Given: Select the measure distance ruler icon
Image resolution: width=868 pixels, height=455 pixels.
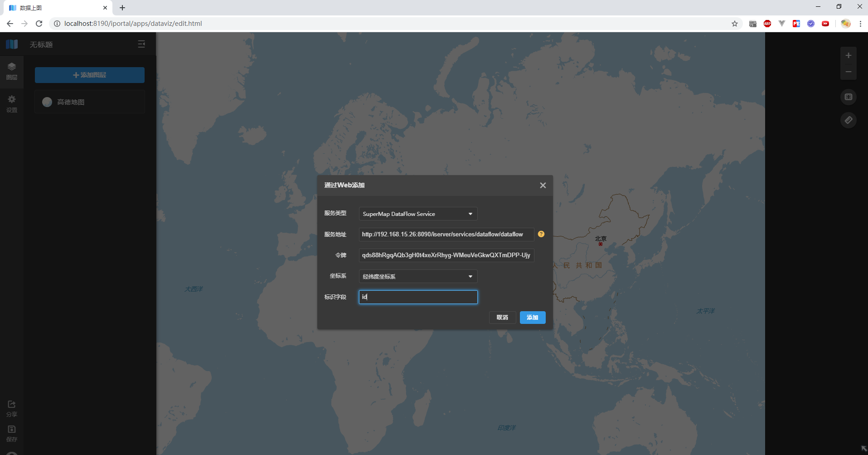Looking at the screenshot, I should pyautogui.click(x=848, y=120).
